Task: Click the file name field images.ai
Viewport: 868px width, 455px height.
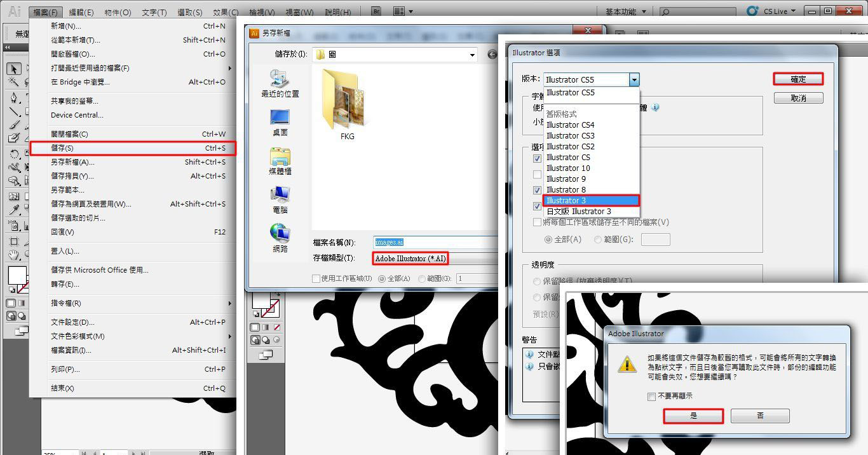Action: click(x=435, y=242)
